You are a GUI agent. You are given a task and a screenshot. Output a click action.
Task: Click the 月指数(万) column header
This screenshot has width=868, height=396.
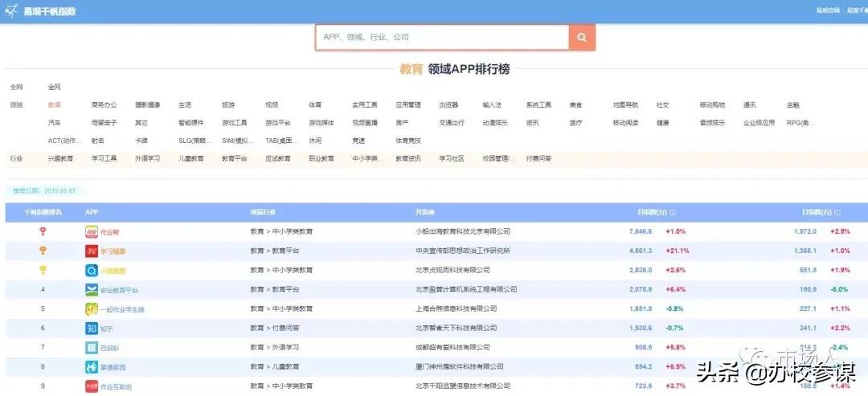[x=652, y=212]
